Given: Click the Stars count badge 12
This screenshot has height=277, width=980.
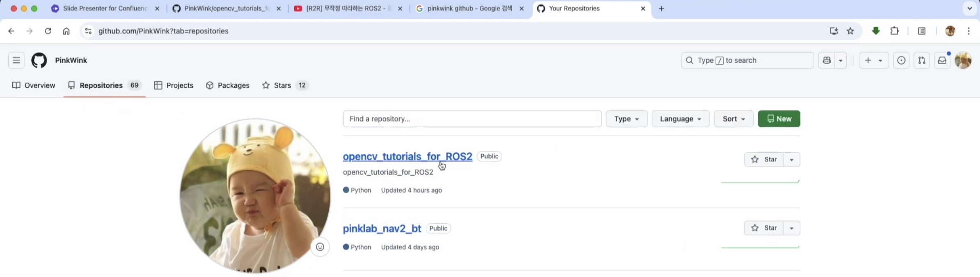Looking at the screenshot, I should [302, 85].
